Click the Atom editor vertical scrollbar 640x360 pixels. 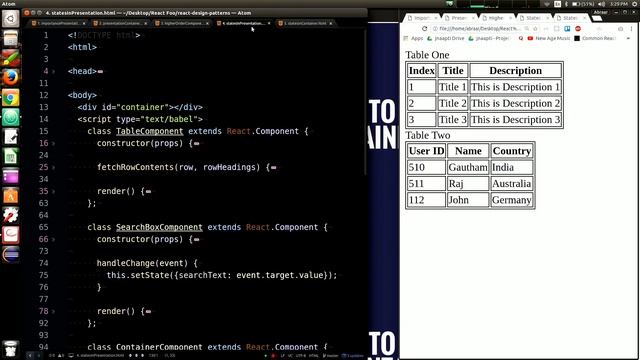(x=365, y=102)
